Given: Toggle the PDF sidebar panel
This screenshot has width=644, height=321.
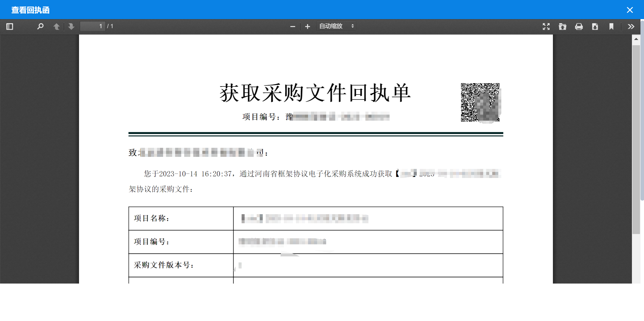Looking at the screenshot, I should point(10,26).
